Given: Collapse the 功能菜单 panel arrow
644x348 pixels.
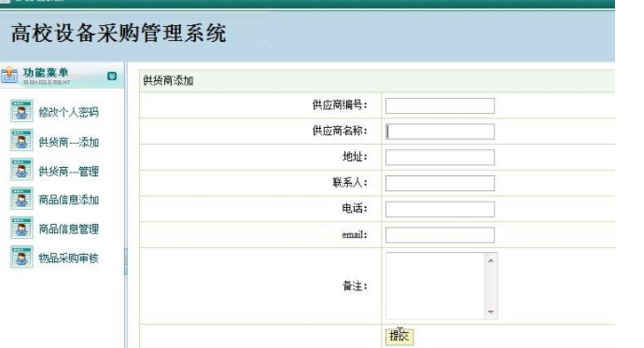Looking at the screenshot, I should coord(112,76).
